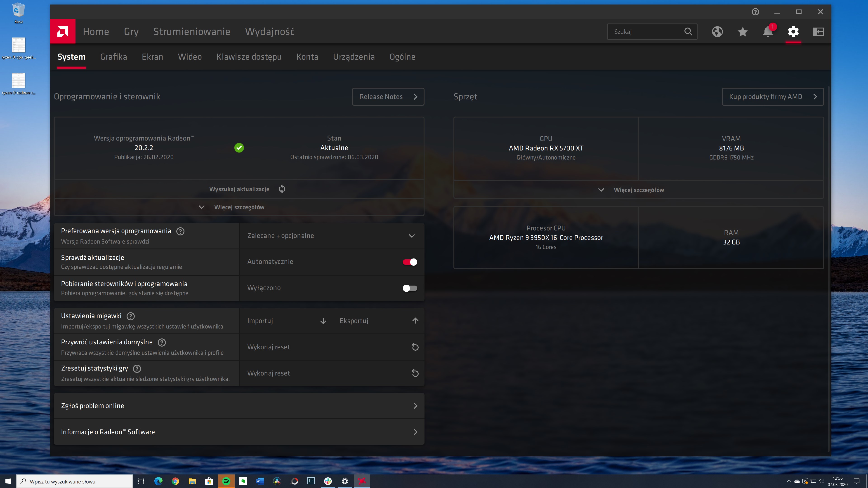Image resolution: width=868 pixels, height=488 pixels.
Task: Open Zalecane + opcjonalne dropdown
Action: (x=332, y=236)
